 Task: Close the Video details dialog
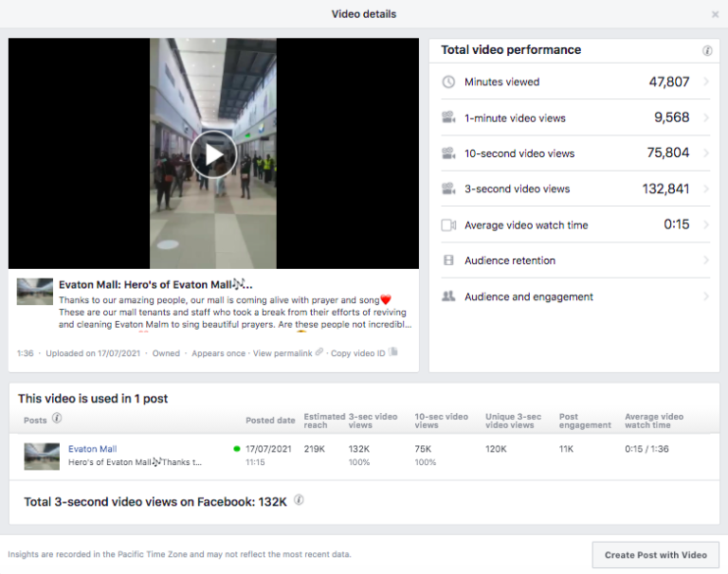point(715,14)
